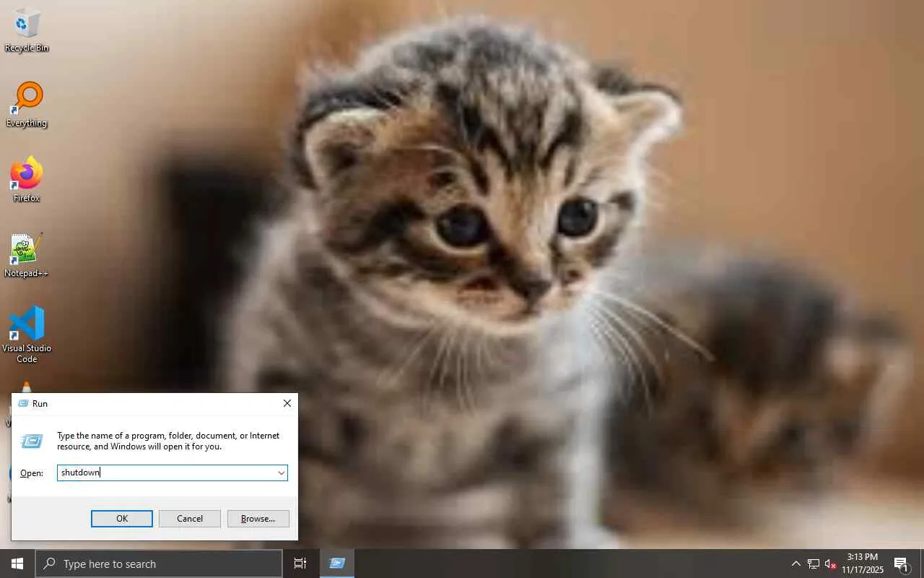Open the network status tray icon
The image size is (924, 578).
point(814,564)
